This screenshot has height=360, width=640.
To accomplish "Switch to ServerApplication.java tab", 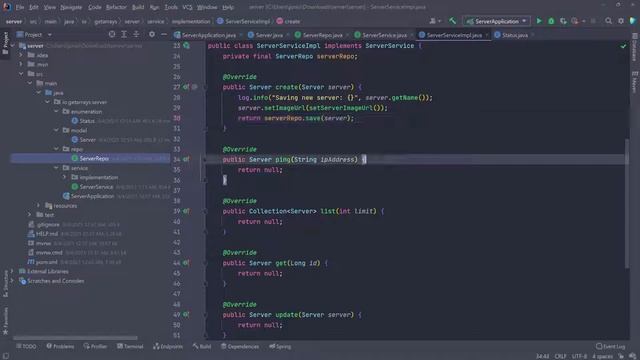I will [x=208, y=35].
